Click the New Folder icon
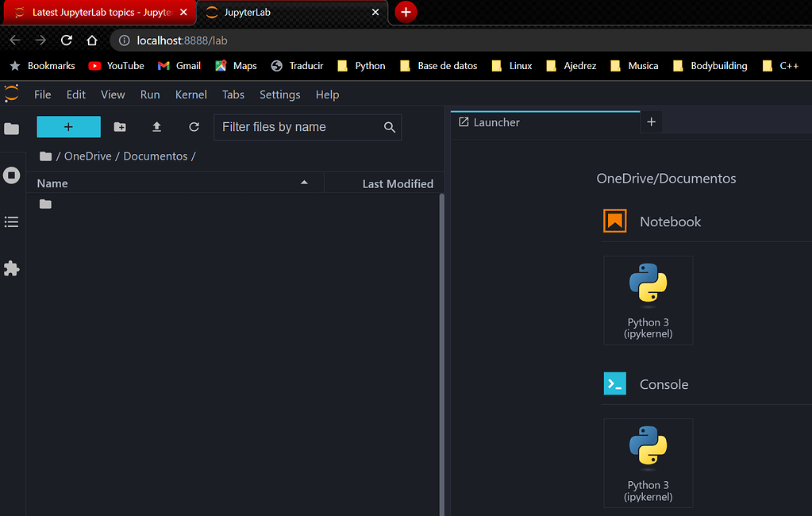812x516 pixels. point(120,127)
